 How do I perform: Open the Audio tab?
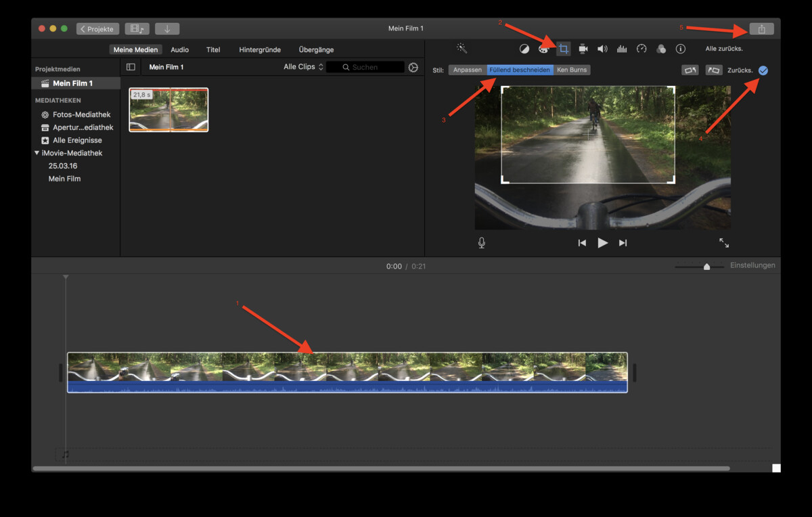[x=179, y=49]
